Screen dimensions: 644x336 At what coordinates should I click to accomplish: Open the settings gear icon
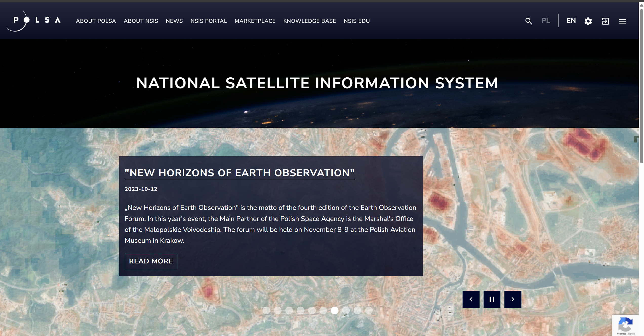tap(588, 21)
